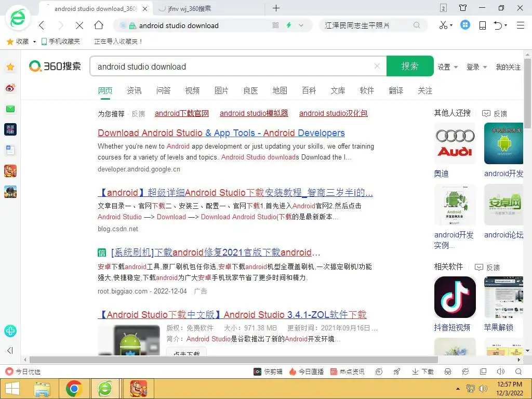Click the teal plus add-app sidebar icon

click(x=10, y=331)
